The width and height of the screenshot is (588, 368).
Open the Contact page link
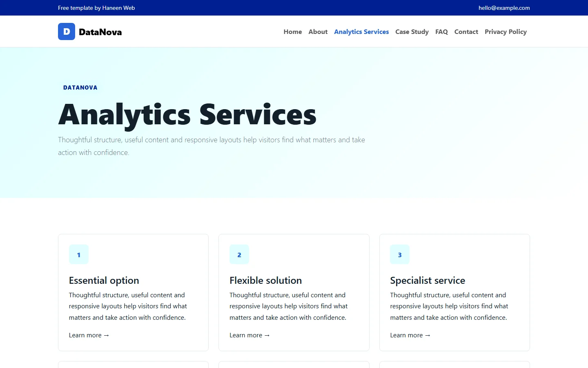pos(466,32)
